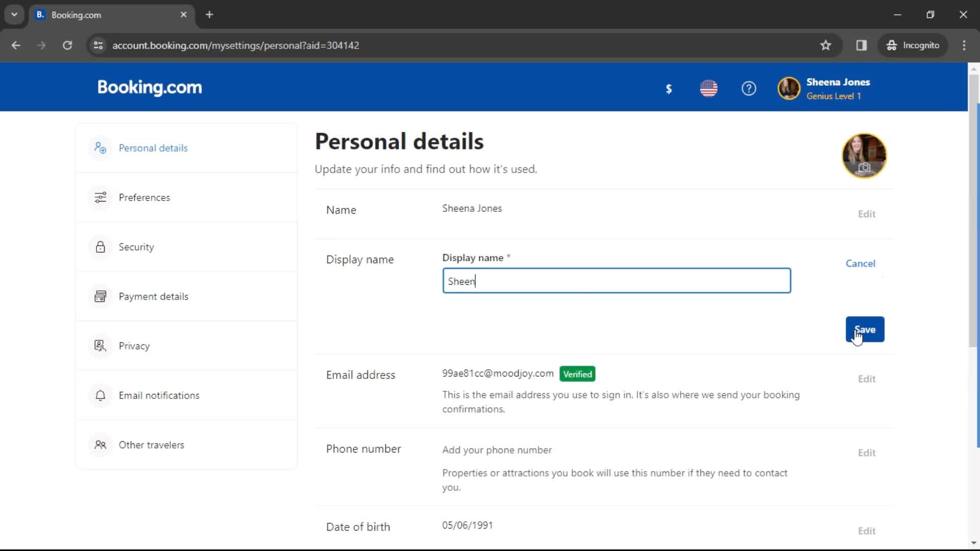980x551 pixels.
Task: Click the Privacy sidebar icon
Action: point(100,345)
